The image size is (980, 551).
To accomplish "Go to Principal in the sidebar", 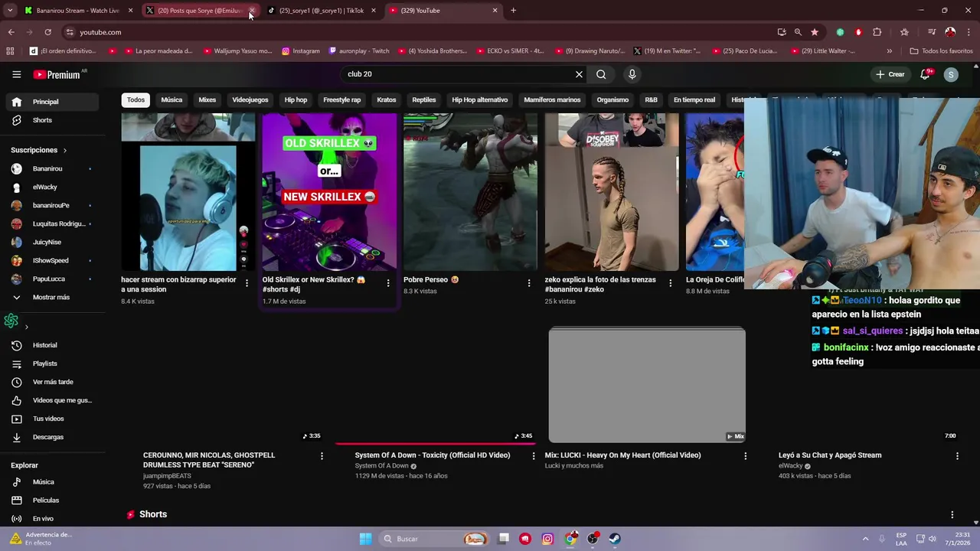I will (52, 102).
